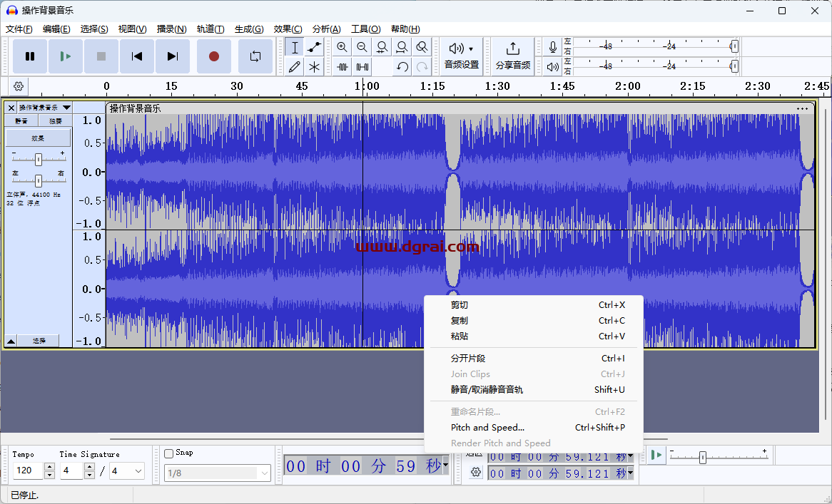Select the Draw pencil tool

295,67
